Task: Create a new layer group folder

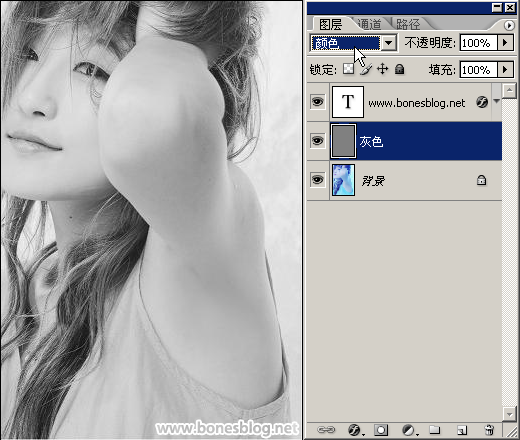Action: (x=434, y=429)
